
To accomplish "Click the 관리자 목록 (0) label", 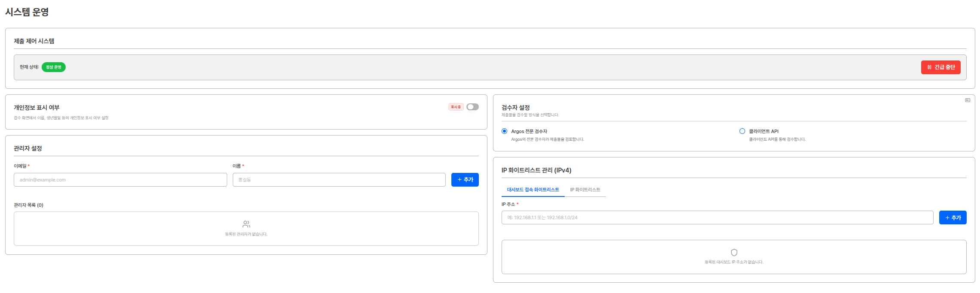I will coord(28,205).
